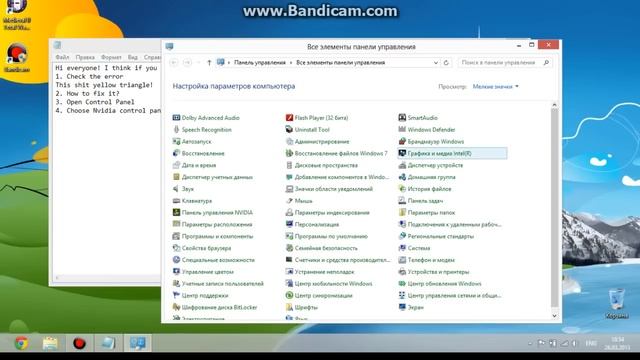Viewport: 640px width, 360px height.
Task: Click the Автозапуск link
Action: pos(196,141)
